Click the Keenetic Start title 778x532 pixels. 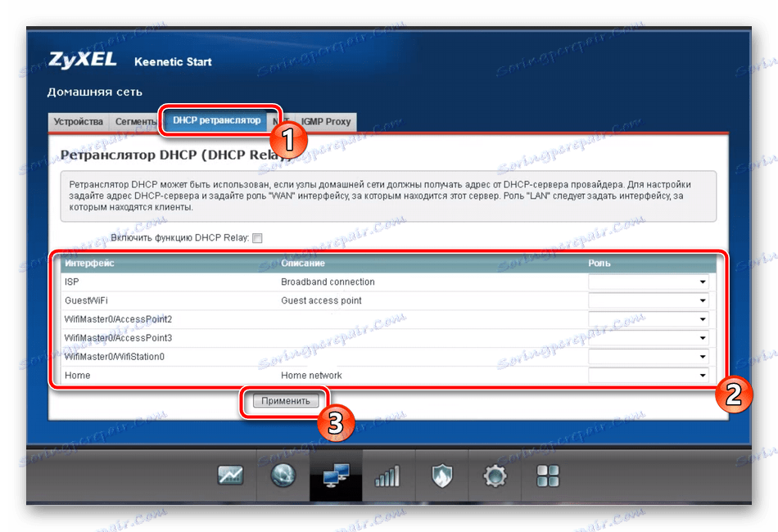173,62
